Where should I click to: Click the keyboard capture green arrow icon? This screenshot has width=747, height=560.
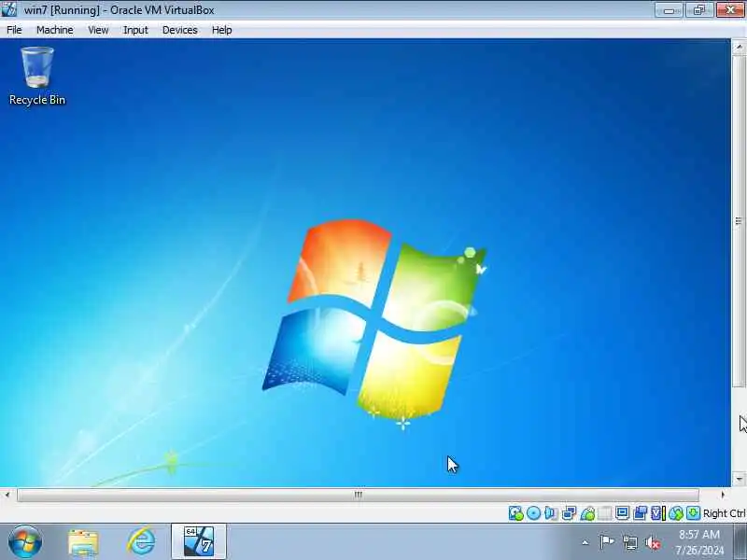[x=693, y=513]
